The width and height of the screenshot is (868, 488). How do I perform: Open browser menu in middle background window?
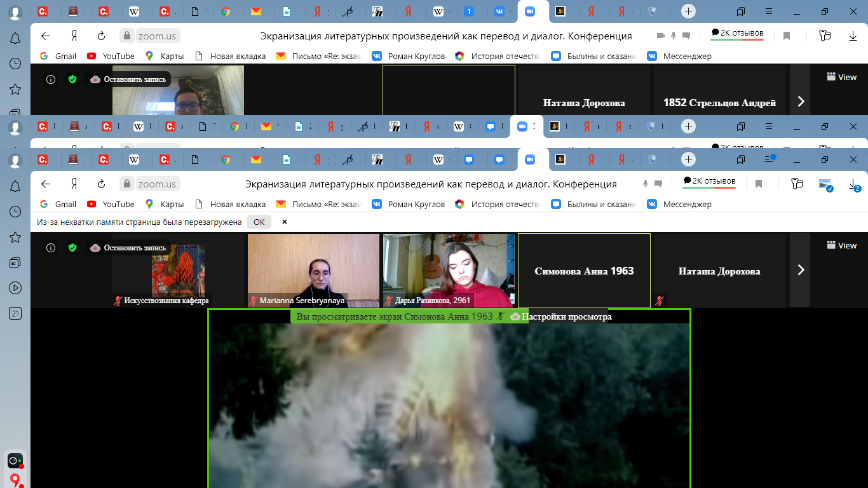[770, 126]
